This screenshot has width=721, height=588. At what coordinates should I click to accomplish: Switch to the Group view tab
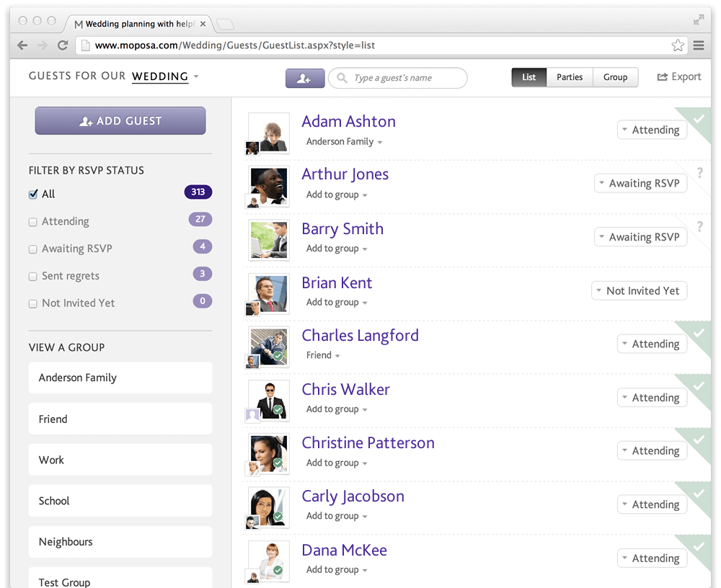615,77
